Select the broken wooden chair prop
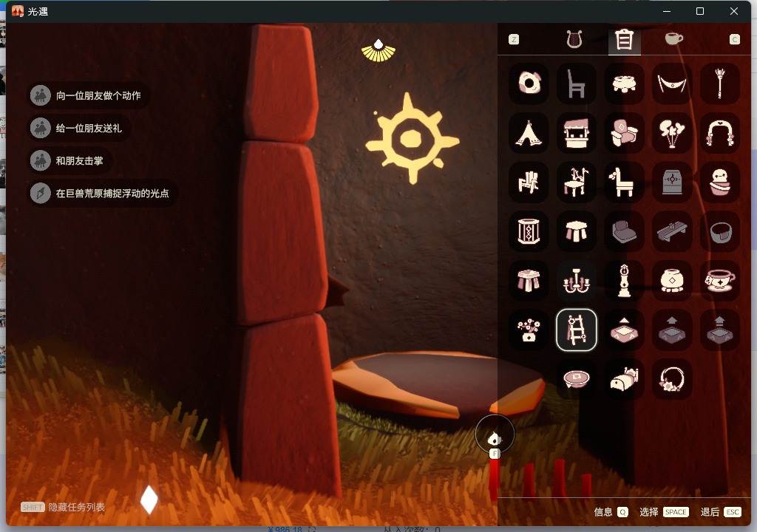 (529, 182)
